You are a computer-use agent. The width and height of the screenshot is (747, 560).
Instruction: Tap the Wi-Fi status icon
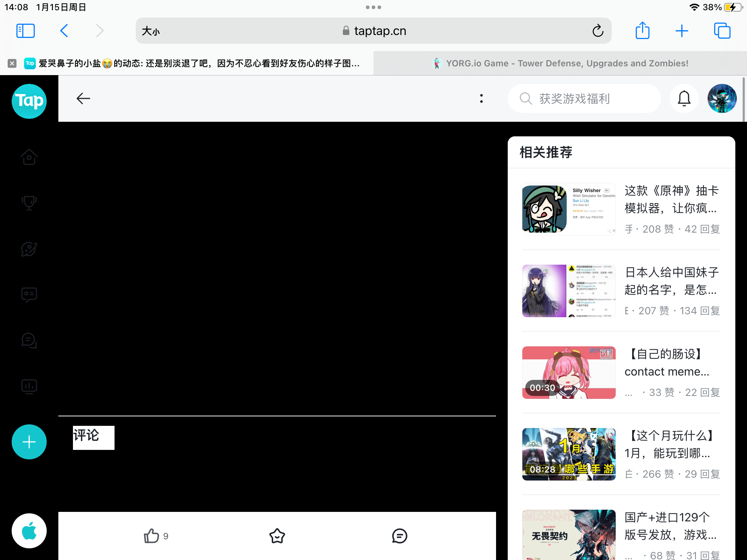pos(694,7)
